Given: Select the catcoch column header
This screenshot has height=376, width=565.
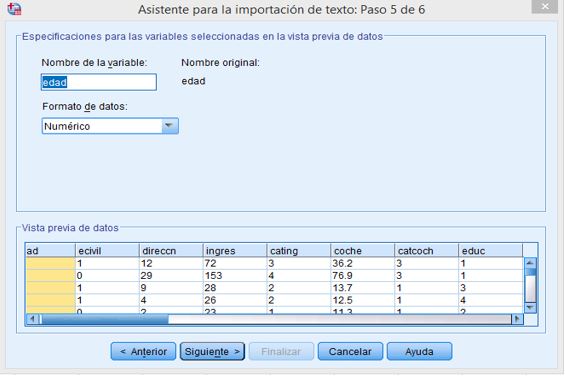Looking at the screenshot, I should tap(426, 251).
